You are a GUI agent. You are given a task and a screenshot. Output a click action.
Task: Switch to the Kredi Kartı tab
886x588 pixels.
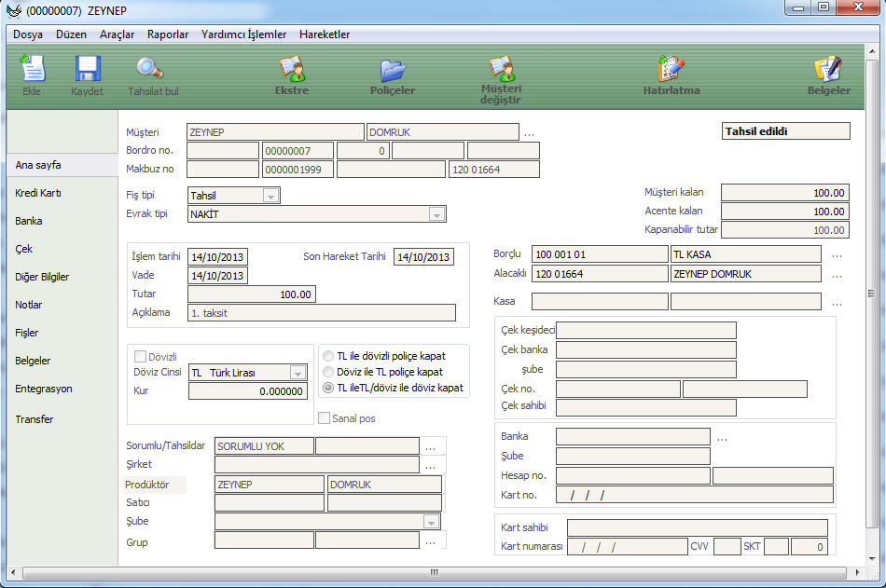[x=38, y=193]
